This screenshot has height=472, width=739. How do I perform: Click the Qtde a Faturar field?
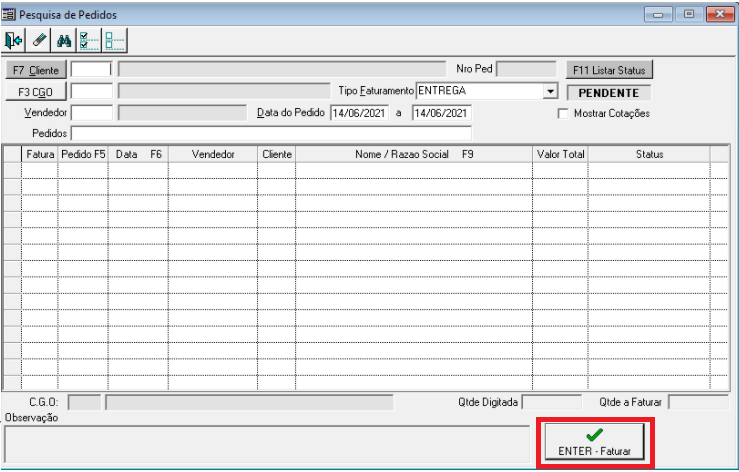(698, 402)
